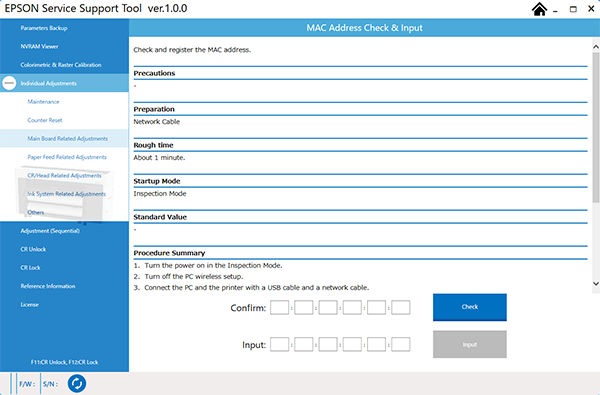The image size is (600, 395).
Task: Focus third Input MAC address box
Action: coord(328,344)
